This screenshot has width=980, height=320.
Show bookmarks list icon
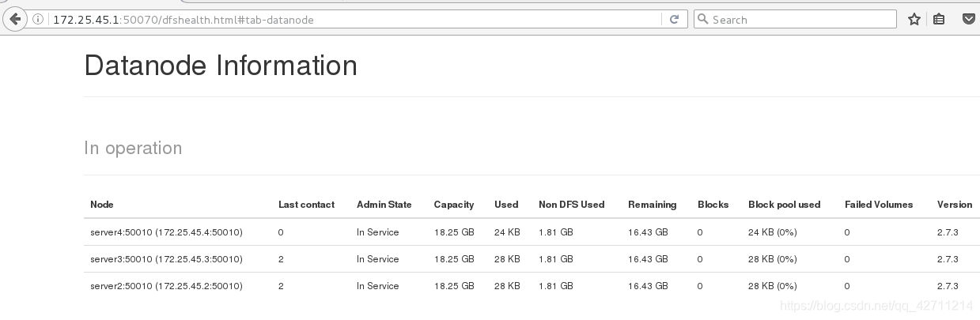939,20
